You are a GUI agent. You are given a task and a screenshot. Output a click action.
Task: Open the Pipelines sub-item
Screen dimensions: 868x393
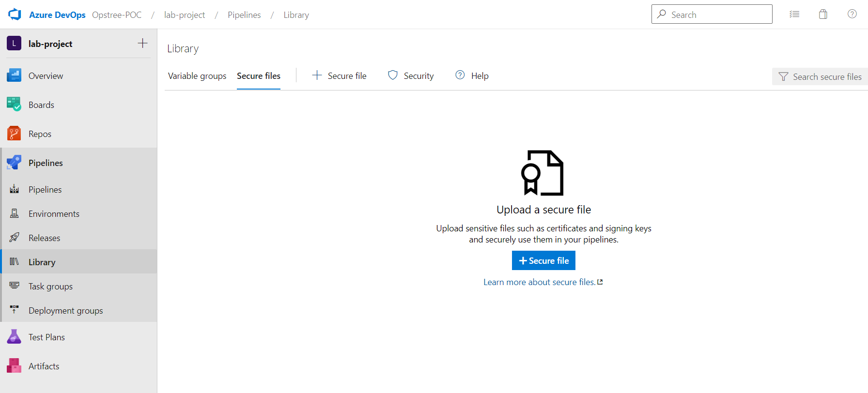[x=78, y=189]
